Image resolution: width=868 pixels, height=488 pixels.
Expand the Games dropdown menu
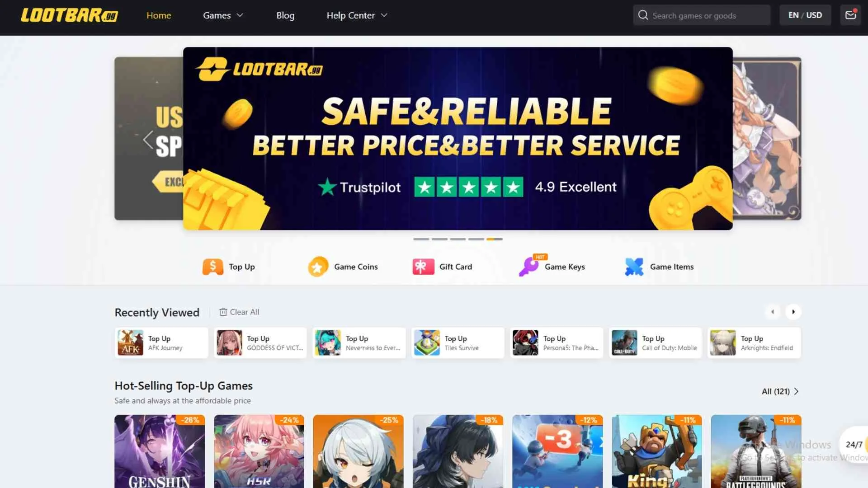click(223, 15)
